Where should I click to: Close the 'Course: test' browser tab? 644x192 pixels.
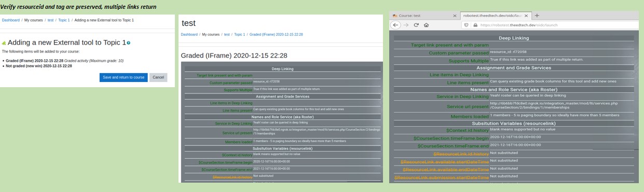455,16
